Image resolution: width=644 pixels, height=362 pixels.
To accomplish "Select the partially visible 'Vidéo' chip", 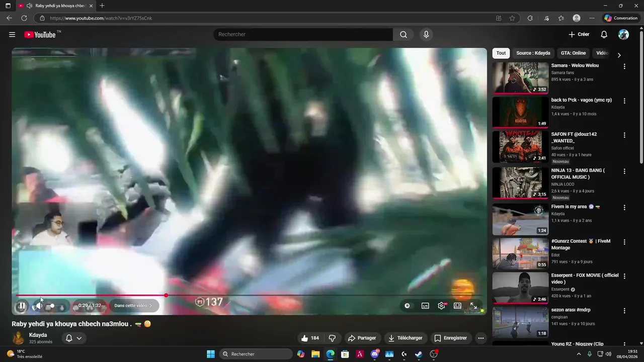I will pos(602,53).
